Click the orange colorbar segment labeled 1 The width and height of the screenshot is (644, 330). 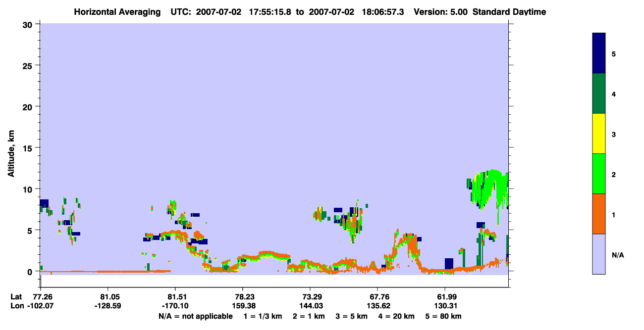[x=599, y=214]
